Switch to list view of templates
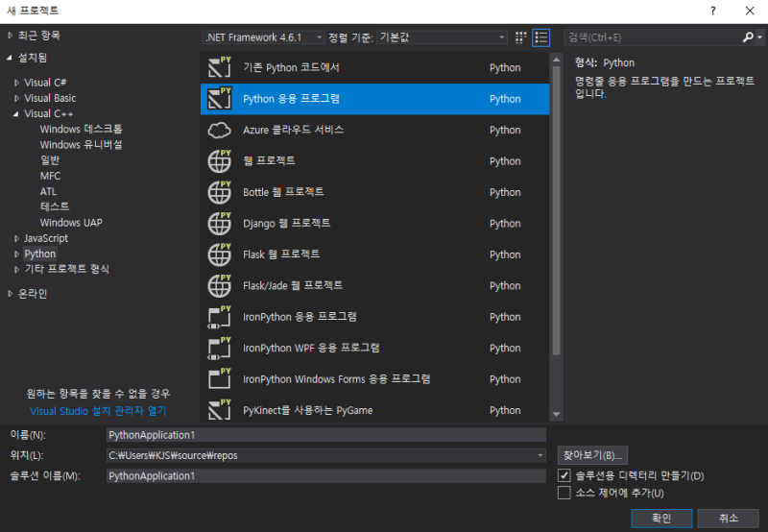Screen dimensions: 768x532 point(540,37)
